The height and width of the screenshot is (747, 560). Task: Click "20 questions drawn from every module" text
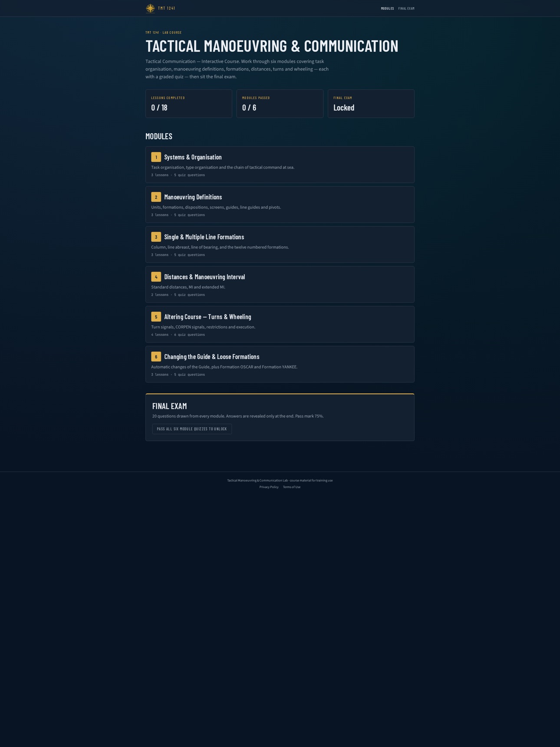(238, 416)
